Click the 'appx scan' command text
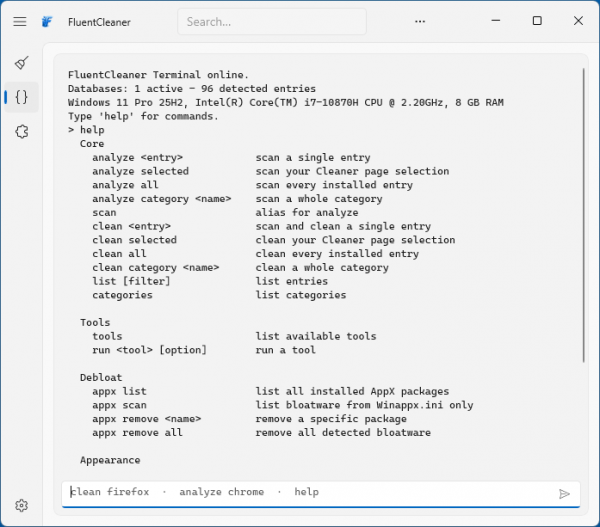The width and height of the screenshot is (600, 527). (119, 405)
